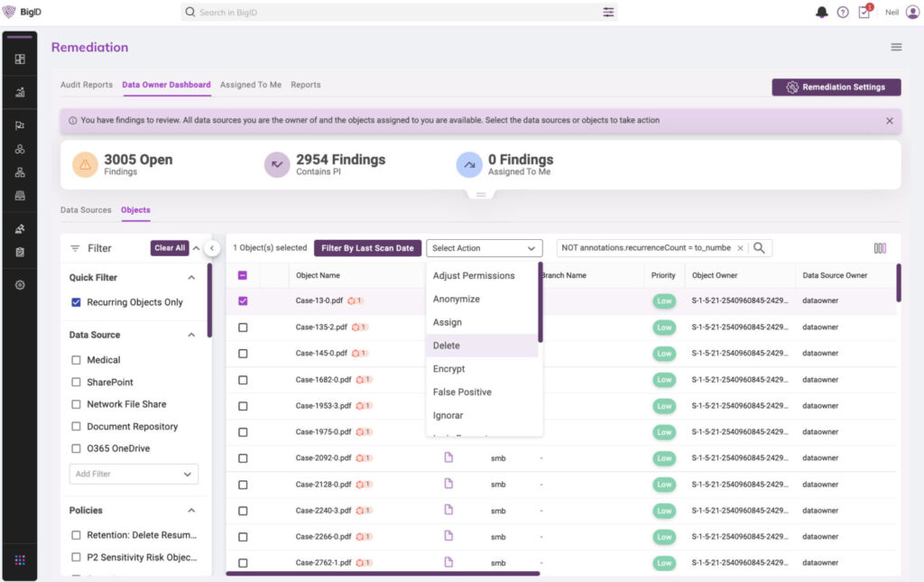
Task: Check the SharePoint data source filter
Action: click(x=76, y=383)
